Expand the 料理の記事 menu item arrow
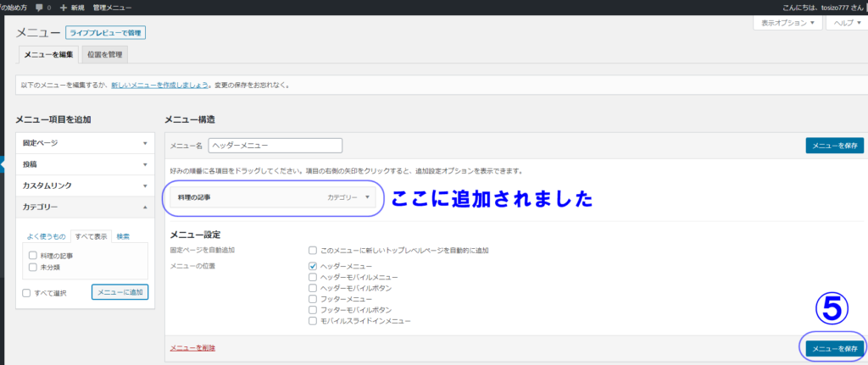868x365 pixels. (367, 197)
